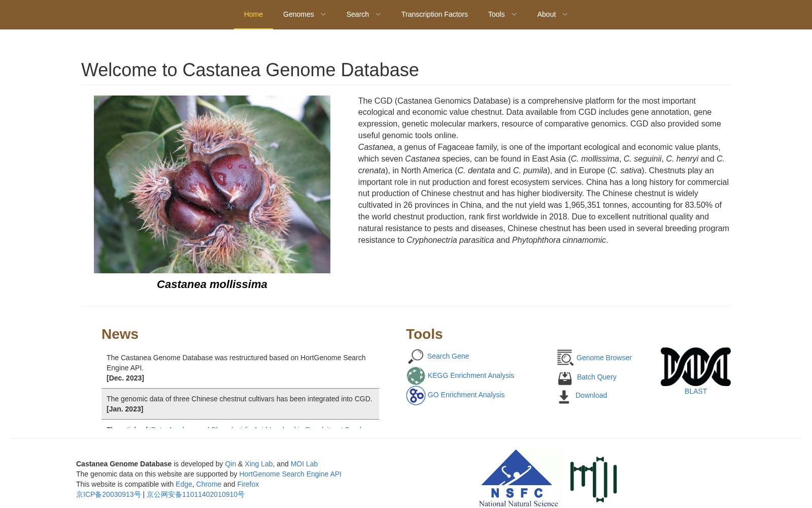The image size is (812, 508).
Task: Click the Chrome browser link
Action: (x=209, y=484)
